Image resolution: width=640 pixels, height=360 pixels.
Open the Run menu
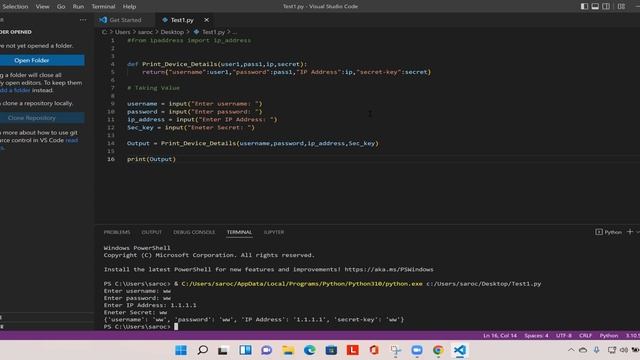tap(78, 7)
